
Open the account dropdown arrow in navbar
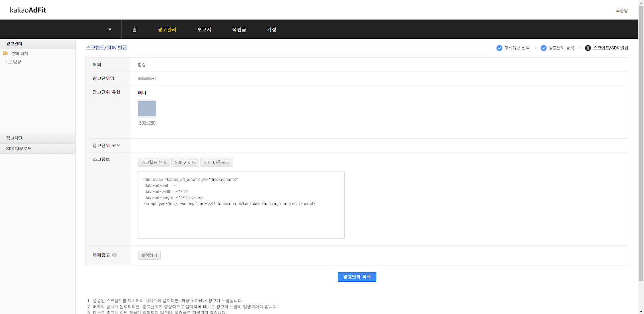point(110,29)
